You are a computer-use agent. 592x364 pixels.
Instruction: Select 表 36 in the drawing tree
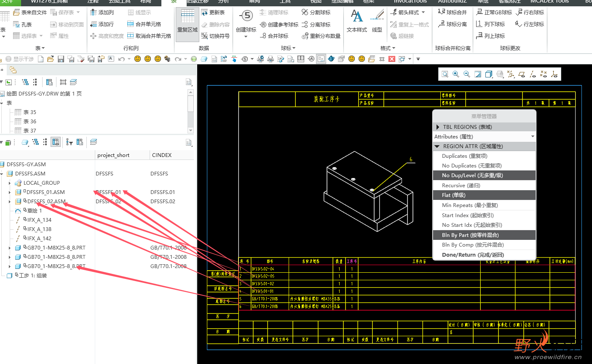29,122
